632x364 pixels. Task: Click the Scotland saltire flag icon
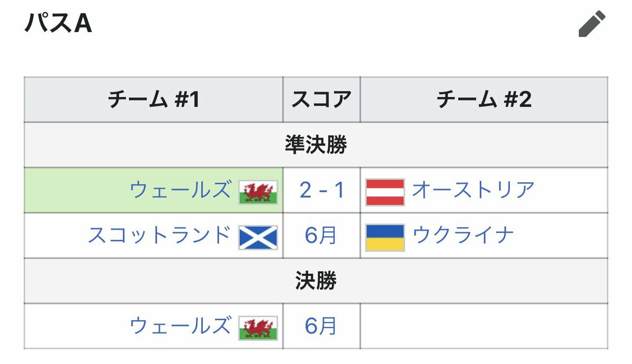tap(258, 237)
